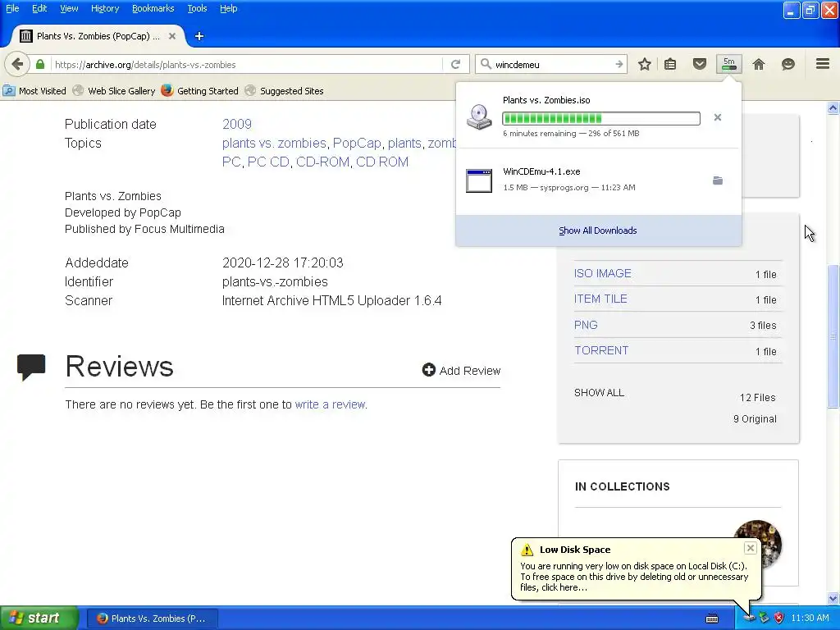Screen dimensions: 840x630
Task: Open the Most Visited bookmarks folder
Action: pos(34,91)
